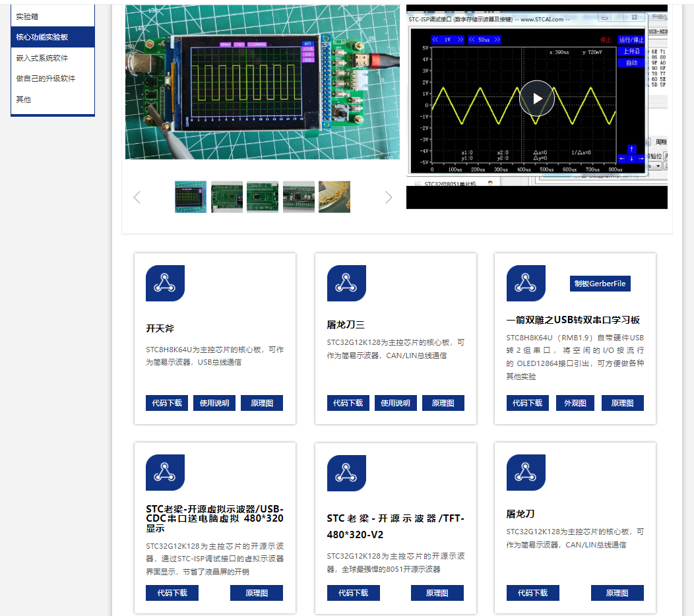Select the fourth circuit board thumbnail
This screenshot has width=694, height=616.
[x=299, y=197]
